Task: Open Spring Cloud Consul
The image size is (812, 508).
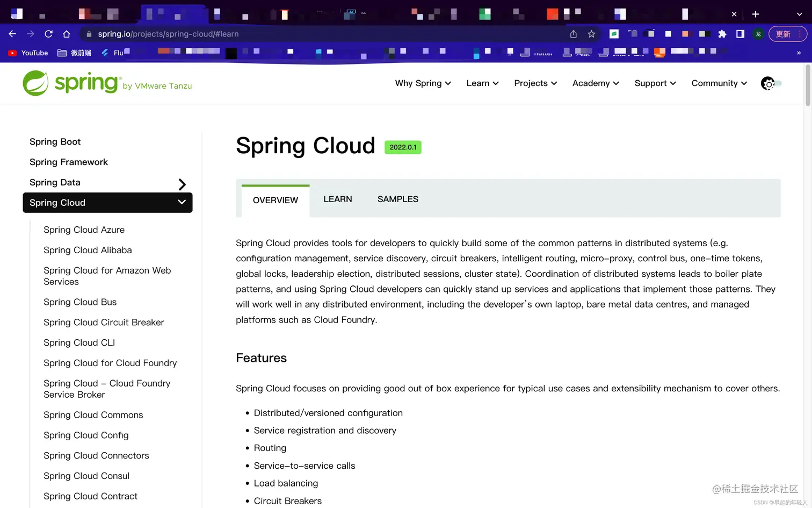Action: pyautogui.click(x=86, y=476)
